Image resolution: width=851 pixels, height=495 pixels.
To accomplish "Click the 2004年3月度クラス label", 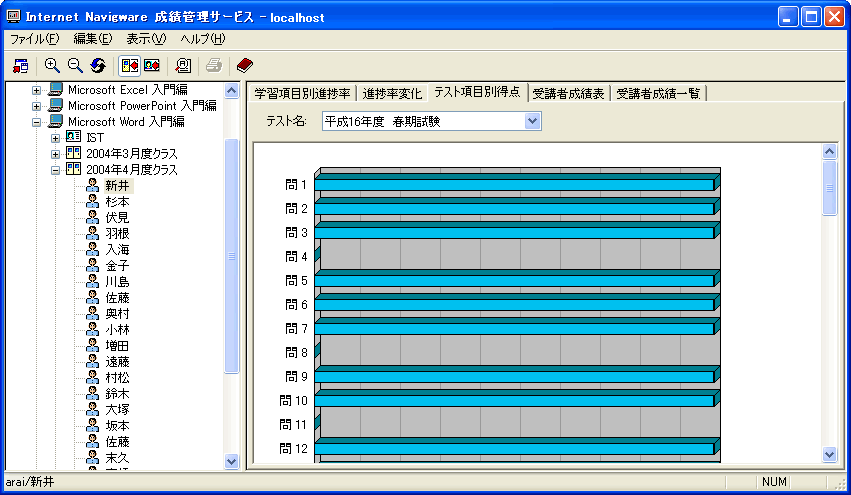I will point(131,154).
